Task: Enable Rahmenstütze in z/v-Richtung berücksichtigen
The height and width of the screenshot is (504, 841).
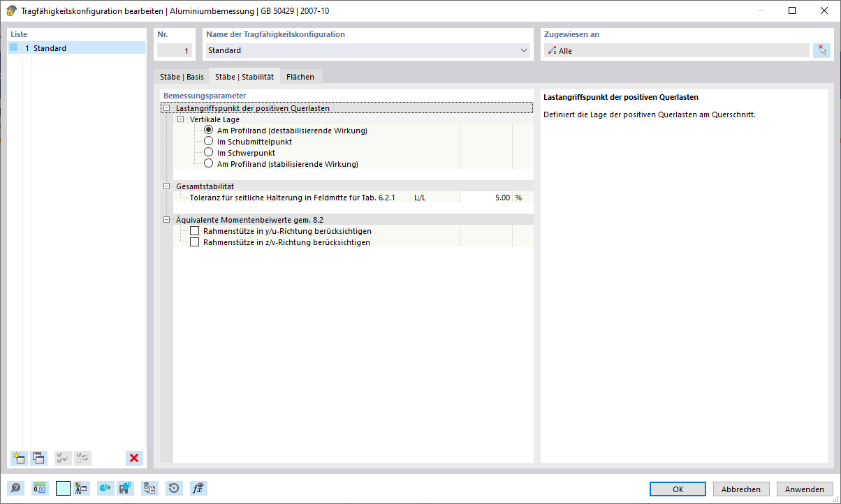Action: click(x=195, y=242)
